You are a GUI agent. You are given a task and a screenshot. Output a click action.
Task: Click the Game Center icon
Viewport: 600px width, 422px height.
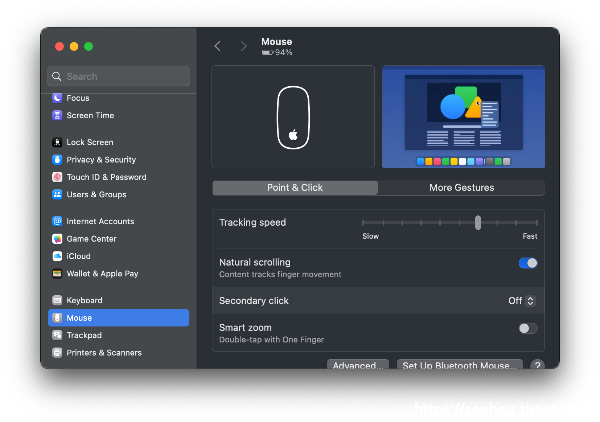[57, 239]
